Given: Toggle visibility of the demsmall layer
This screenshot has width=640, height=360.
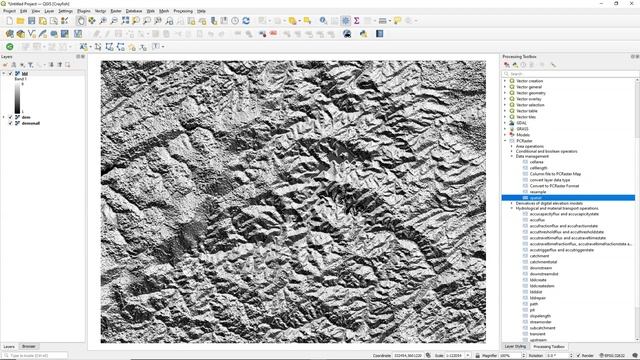Looking at the screenshot, I should pos(11,123).
